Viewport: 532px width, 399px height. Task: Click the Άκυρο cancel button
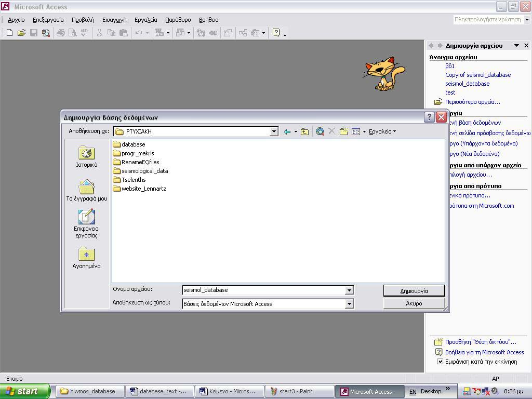[414, 303]
